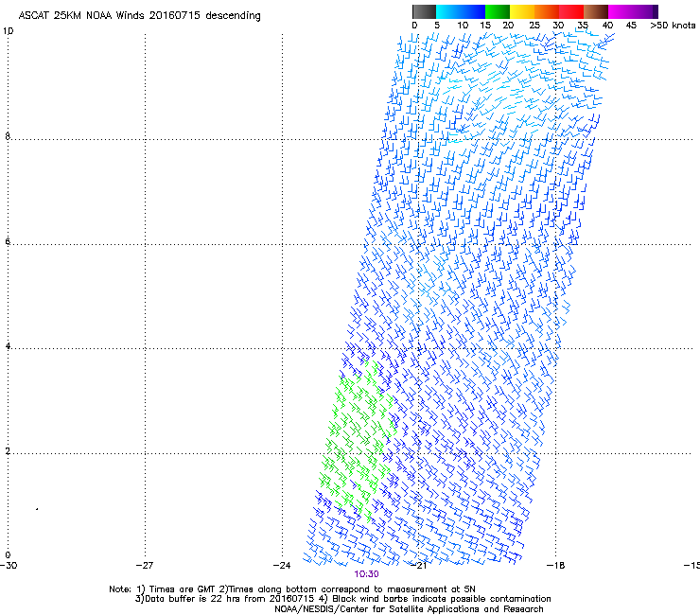Click the '15' legend label under the color bar
Image resolution: width=700 pixels, height=615 pixels.
[x=485, y=26]
